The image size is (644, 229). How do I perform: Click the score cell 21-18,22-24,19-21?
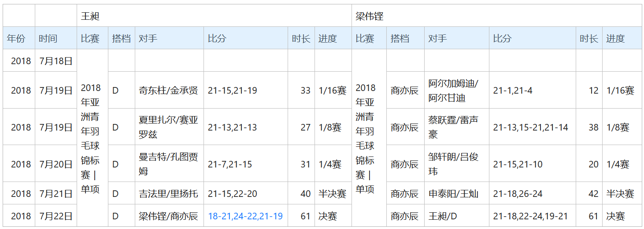point(530,216)
